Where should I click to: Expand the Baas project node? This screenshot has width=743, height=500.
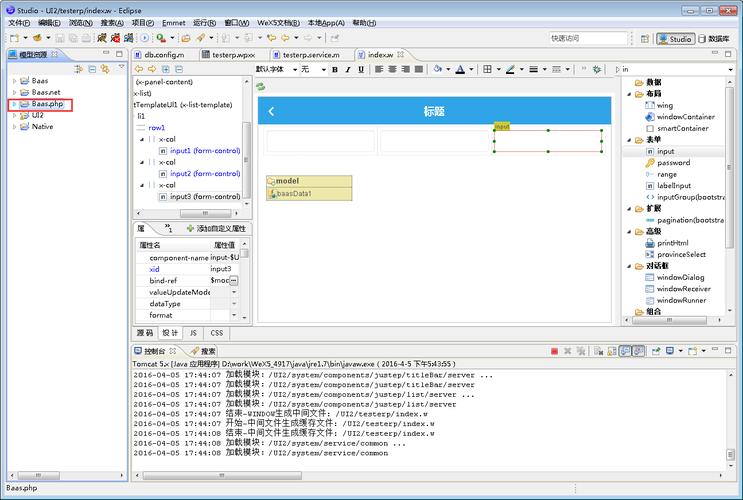[x=14, y=81]
